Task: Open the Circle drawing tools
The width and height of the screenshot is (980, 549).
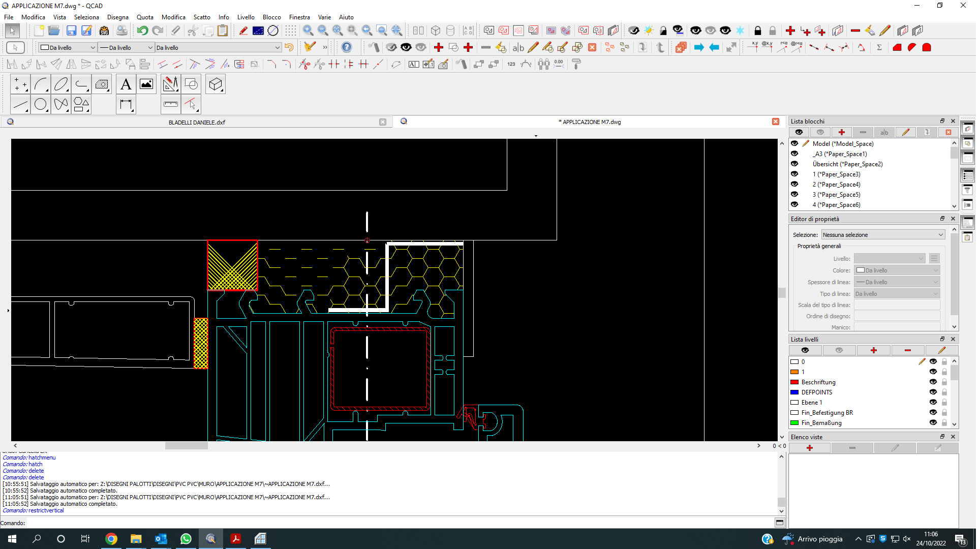Action: [x=41, y=105]
